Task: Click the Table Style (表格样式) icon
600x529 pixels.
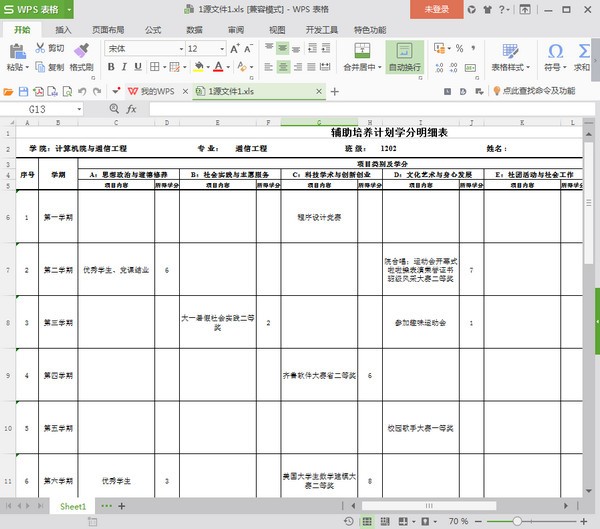Action: click(510, 51)
